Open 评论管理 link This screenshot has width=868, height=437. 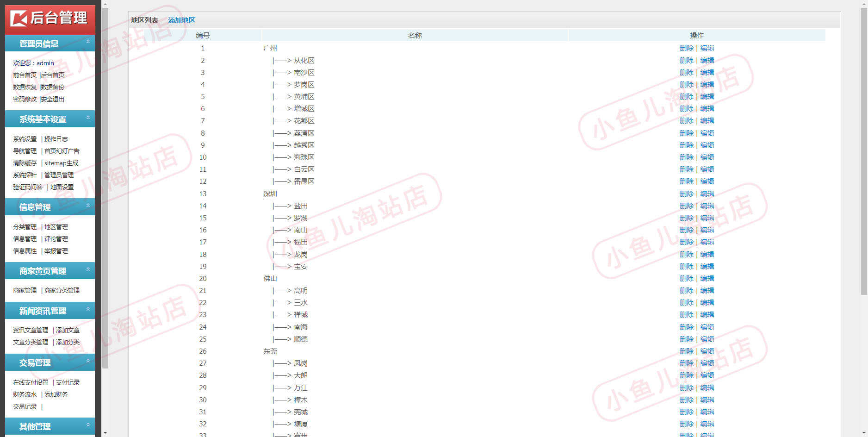pos(56,239)
